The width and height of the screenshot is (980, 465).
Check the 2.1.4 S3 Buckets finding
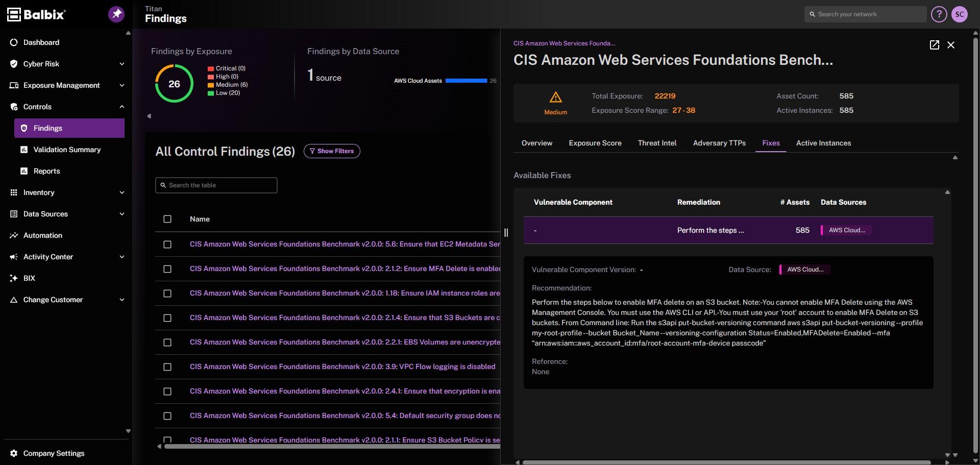[167, 318]
